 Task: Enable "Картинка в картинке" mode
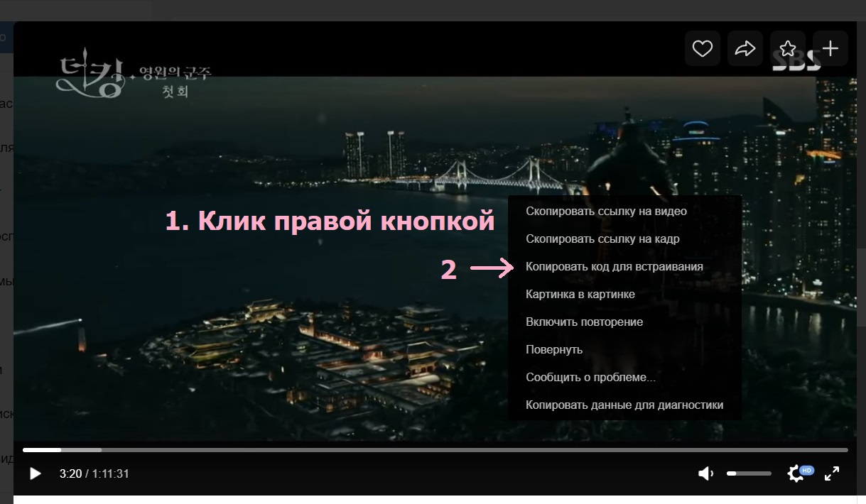tap(580, 294)
